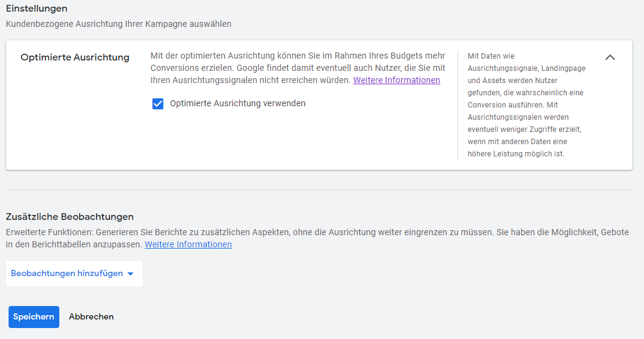Viewport: 644px width, 339px height.
Task: Click the Zusätzliche Beobachtungen heading
Action: pos(70,217)
